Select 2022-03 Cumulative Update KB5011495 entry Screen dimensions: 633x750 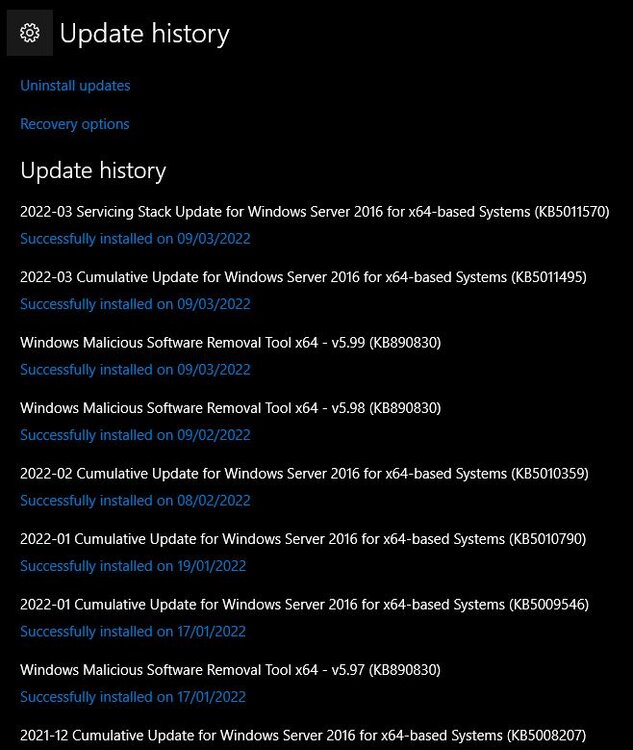click(x=303, y=277)
